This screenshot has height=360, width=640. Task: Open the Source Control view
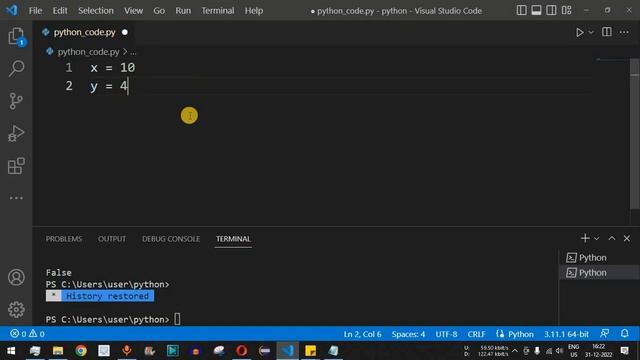pyautogui.click(x=16, y=101)
